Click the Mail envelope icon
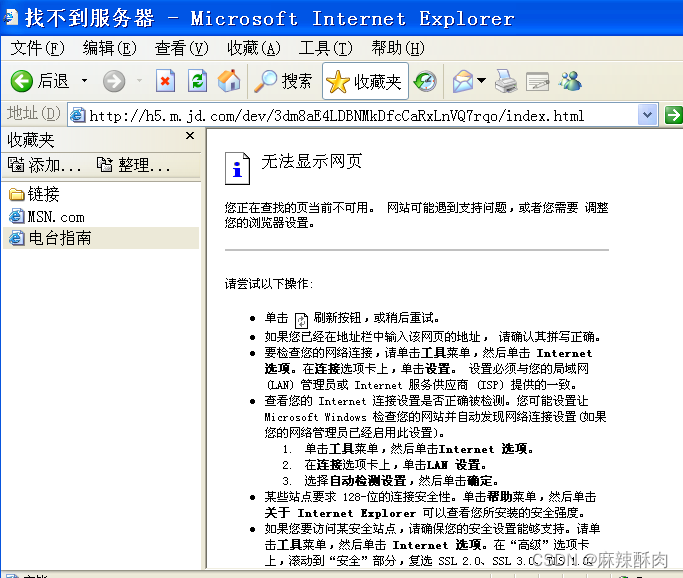 click(463, 81)
